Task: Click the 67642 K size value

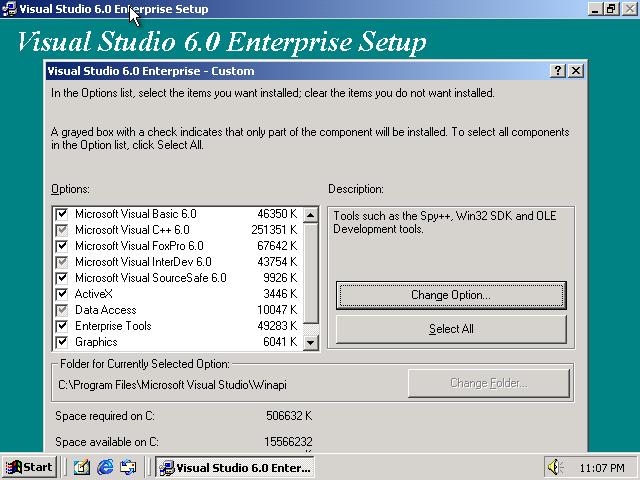Action: (277, 246)
